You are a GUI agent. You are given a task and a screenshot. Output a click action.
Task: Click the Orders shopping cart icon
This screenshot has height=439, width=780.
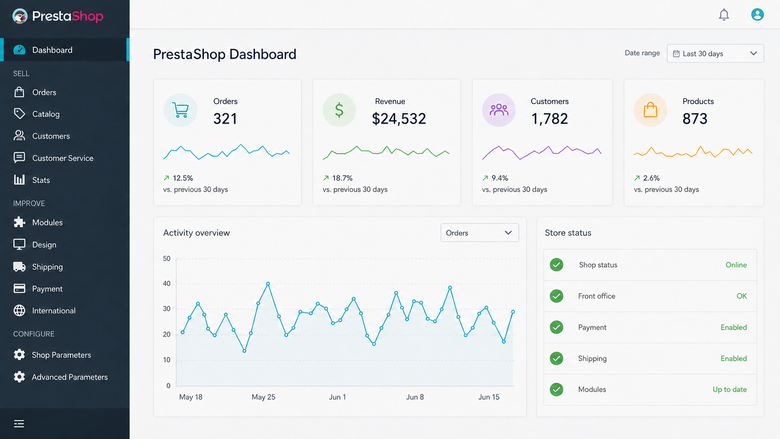click(x=180, y=110)
